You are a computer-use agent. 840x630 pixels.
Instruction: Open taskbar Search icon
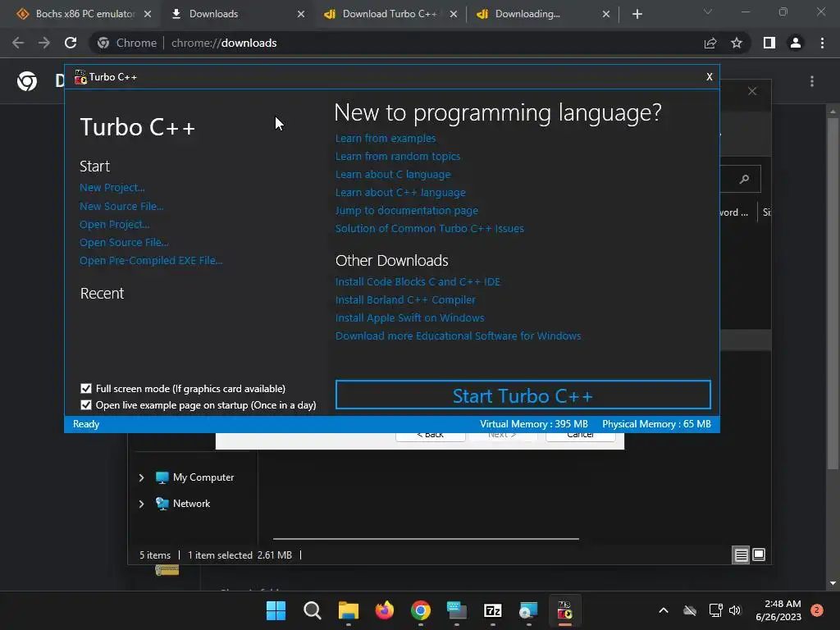[312, 610]
